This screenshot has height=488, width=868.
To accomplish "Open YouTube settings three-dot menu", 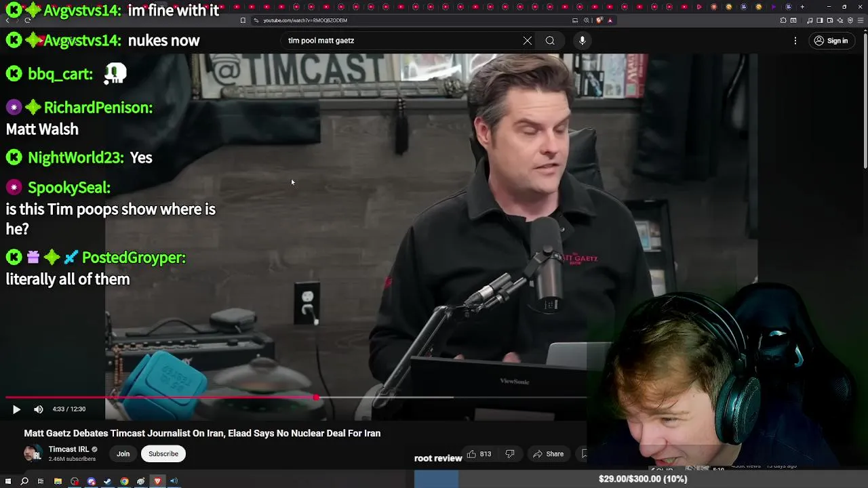I will [795, 41].
